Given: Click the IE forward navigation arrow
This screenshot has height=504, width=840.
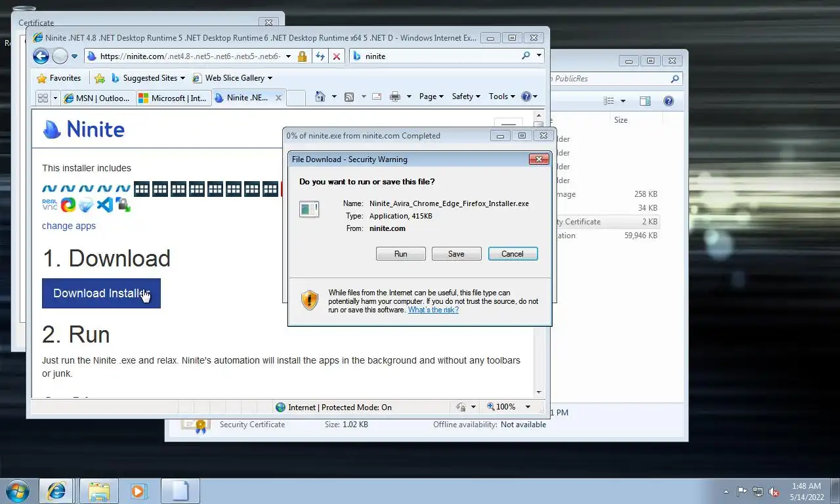Looking at the screenshot, I should click(x=60, y=56).
